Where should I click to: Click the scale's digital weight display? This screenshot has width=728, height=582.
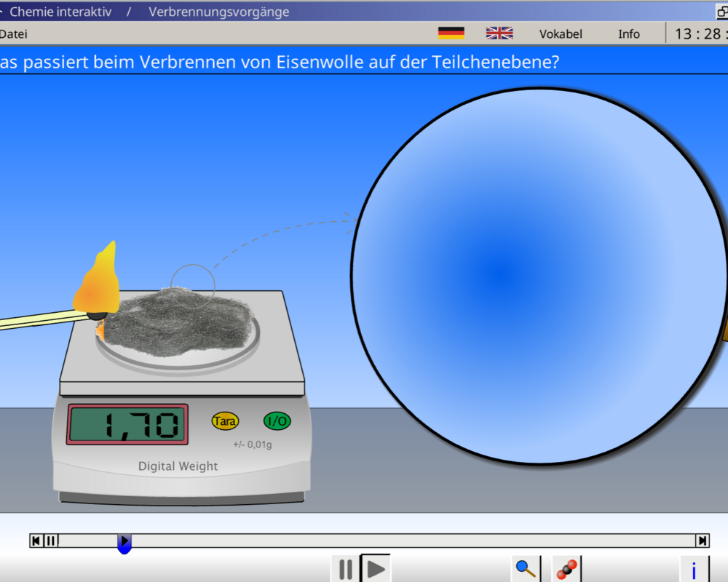point(127,424)
